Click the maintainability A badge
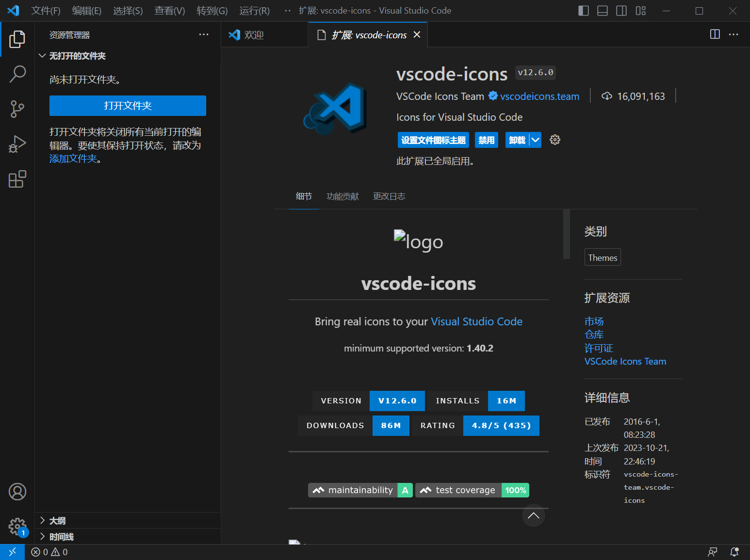Screen dimensions: 750x560 360,490
